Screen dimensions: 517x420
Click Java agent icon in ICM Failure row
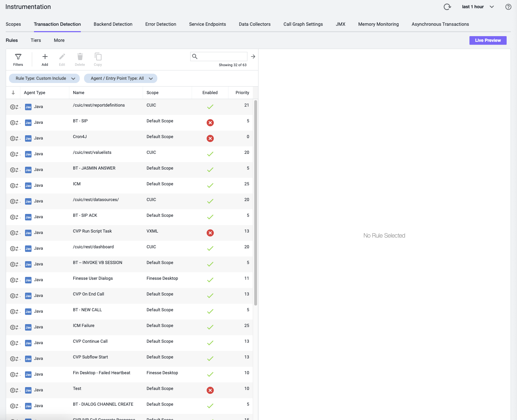(28, 327)
